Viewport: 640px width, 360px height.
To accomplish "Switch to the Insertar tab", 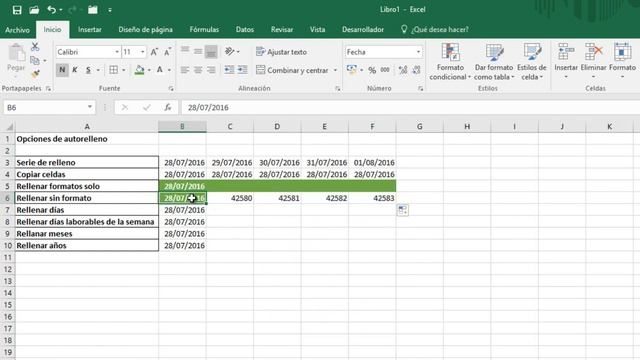I will pyautogui.click(x=90, y=29).
